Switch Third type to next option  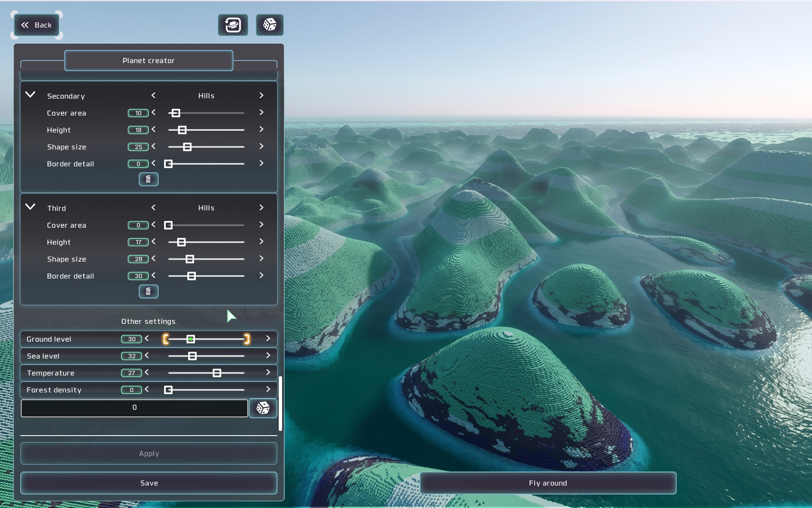(x=261, y=208)
